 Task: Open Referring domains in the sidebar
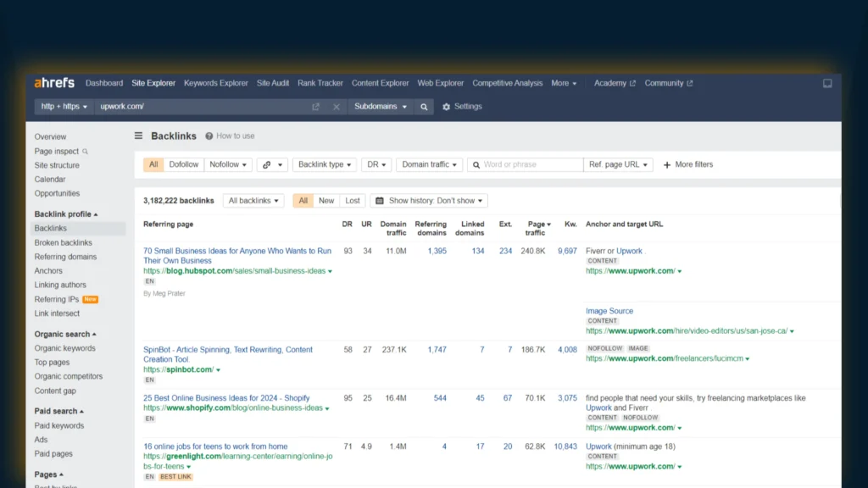click(65, 257)
